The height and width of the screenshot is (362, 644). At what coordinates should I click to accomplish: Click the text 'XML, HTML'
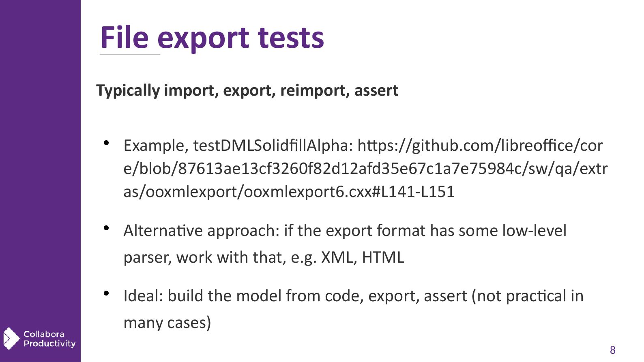[363, 257]
